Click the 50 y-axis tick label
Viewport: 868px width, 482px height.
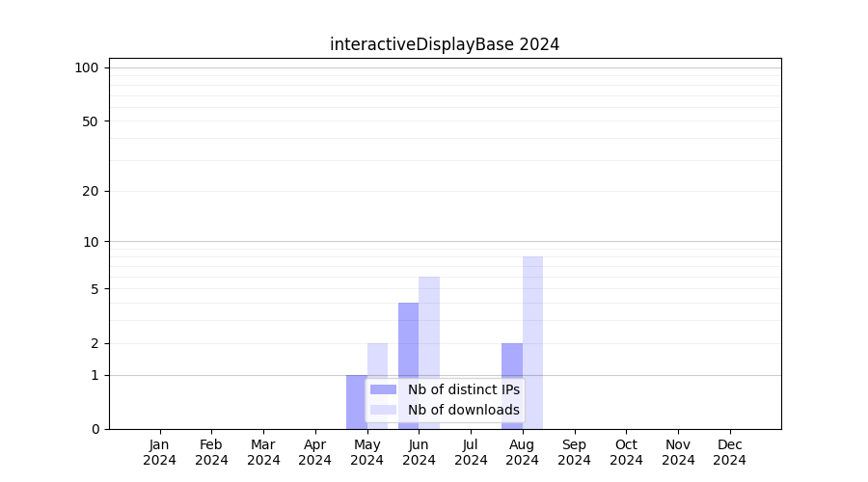pos(91,121)
